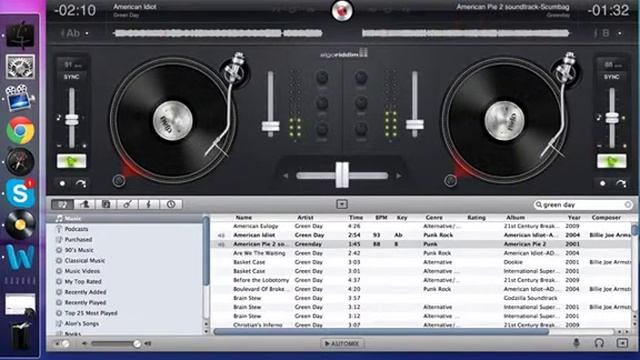
Task: Sort by the Year column header
Action: (574, 218)
